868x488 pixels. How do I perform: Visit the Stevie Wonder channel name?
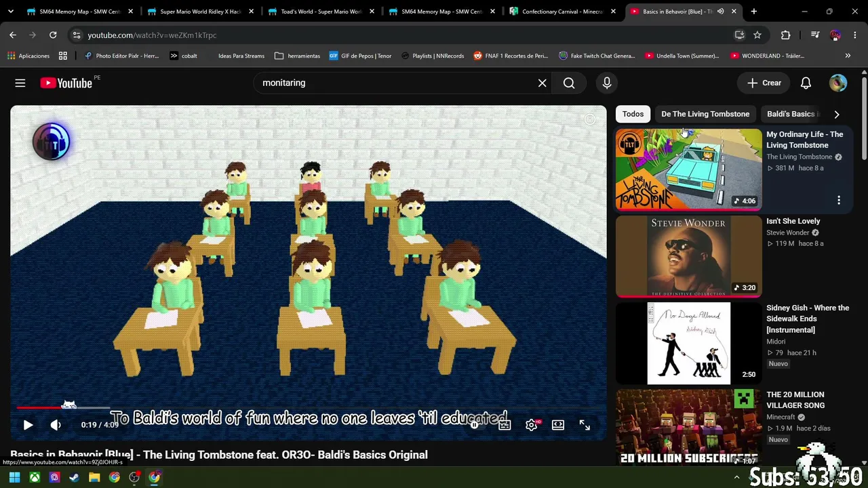point(788,232)
